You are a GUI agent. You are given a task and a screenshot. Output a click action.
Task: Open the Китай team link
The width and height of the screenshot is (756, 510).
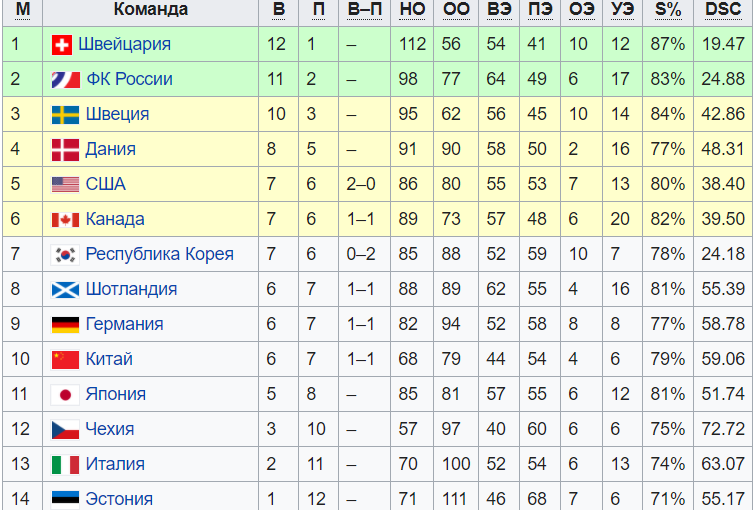pos(109,359)
